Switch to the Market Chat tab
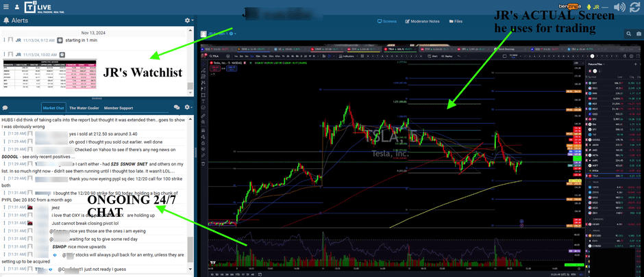Screen dimensions: 644x277 (x=54, y=108)
